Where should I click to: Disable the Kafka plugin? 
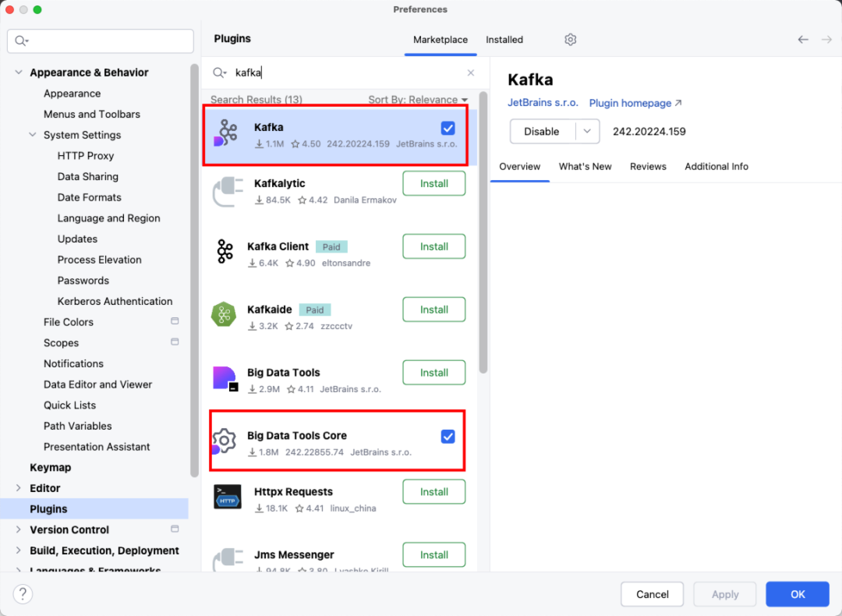[x=543, y=132]
